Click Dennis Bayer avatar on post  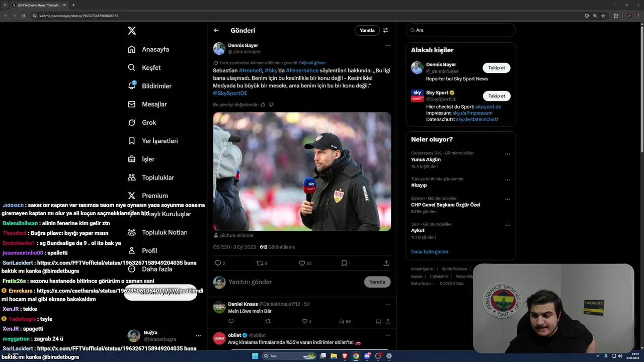219,48
